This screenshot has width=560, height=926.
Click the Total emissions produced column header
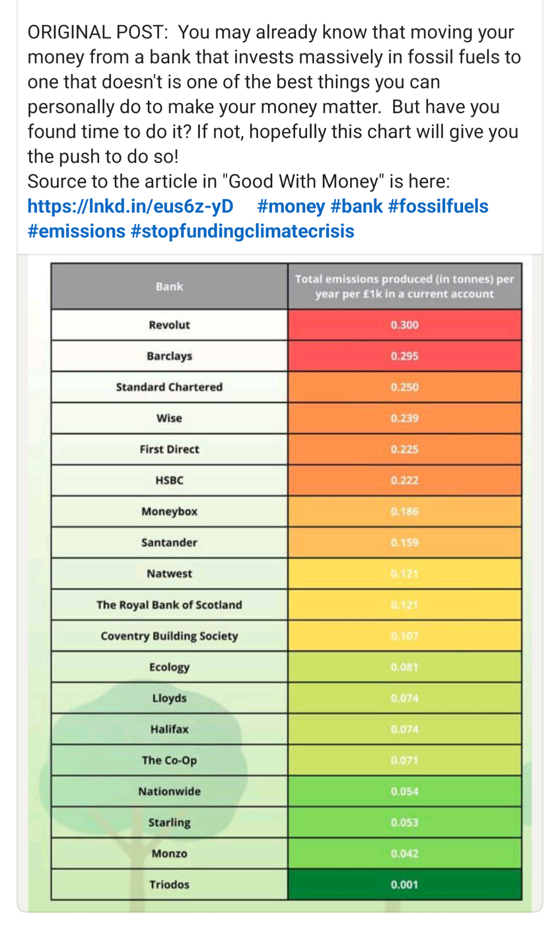click(x=404, y=286)
